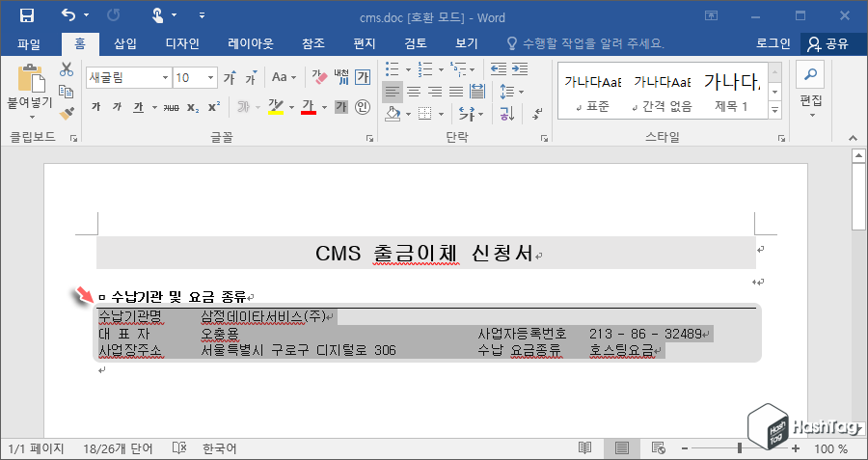
Task: Toggle bold formatting
Action: point(95,107)
